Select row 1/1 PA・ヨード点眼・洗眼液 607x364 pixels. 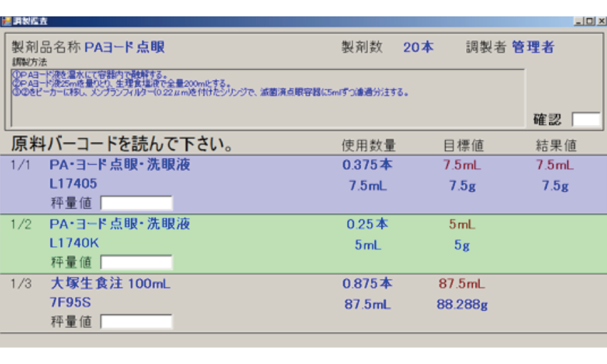[x=303, y=184]
